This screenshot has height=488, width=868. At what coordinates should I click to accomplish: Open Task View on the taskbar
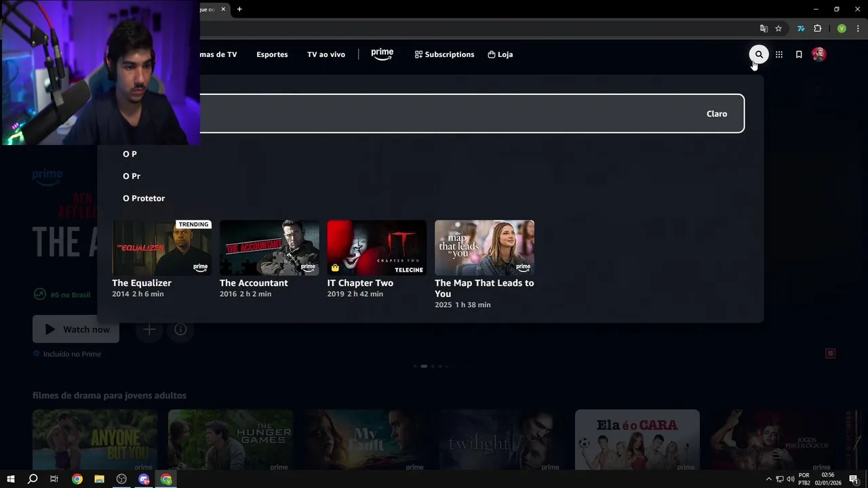54,479
